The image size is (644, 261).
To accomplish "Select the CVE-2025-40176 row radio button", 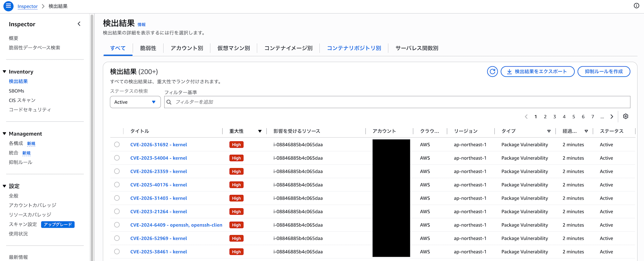I will 117,185.
